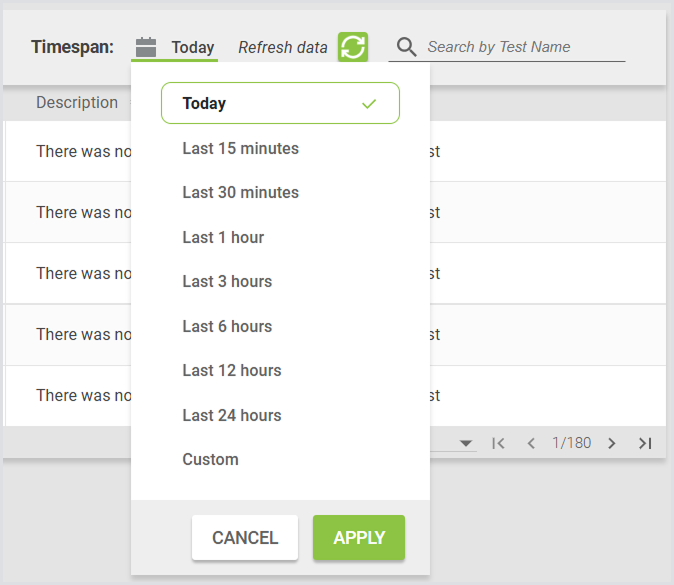Choose the Custom timespan option
The image size is (674, 585).
tap(210, 459)
